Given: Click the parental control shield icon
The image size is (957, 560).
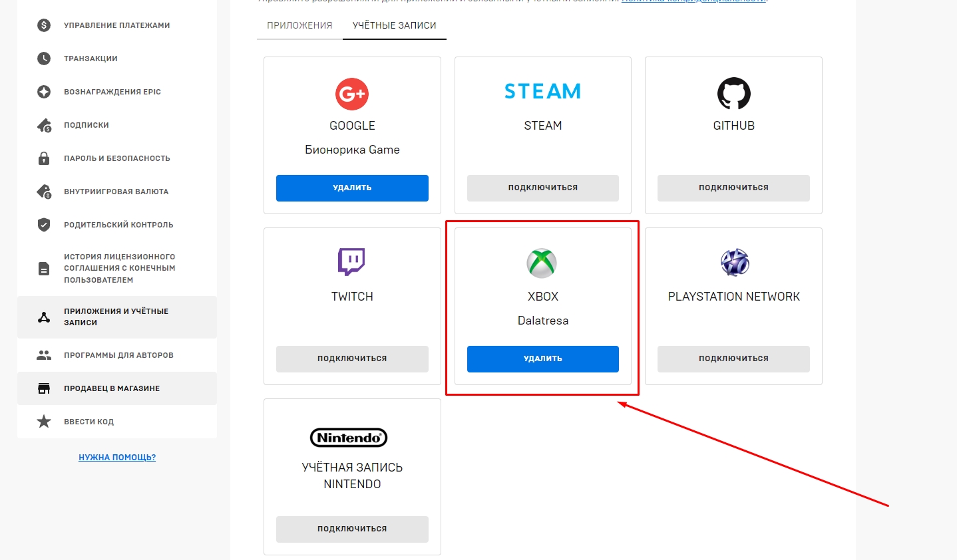Looking at the screenshot, I should 44,225.
